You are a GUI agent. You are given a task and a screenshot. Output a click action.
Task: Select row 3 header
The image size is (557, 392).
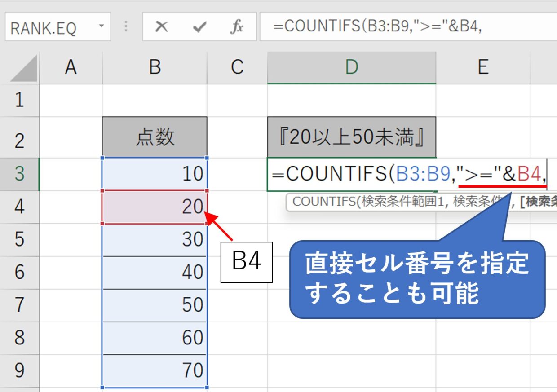(19, 174)
